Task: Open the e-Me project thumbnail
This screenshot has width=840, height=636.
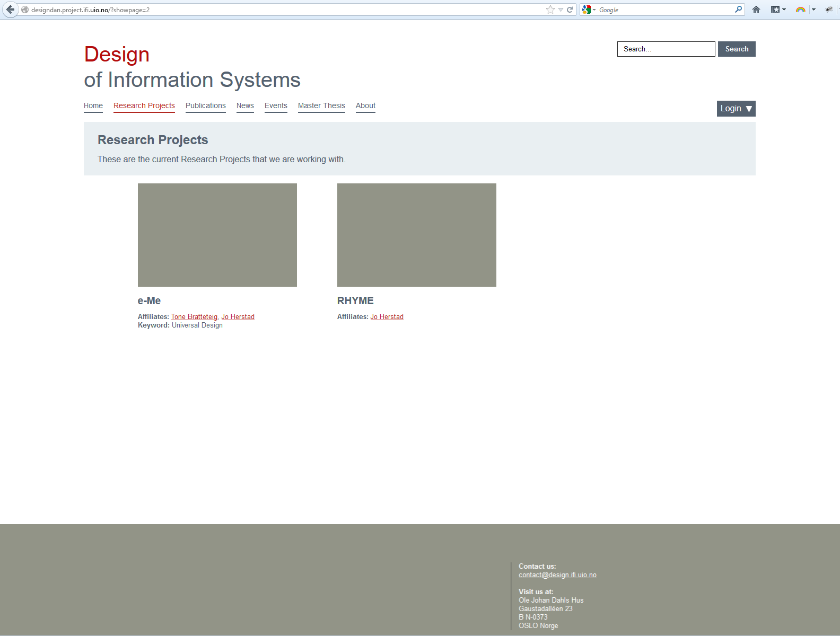Action: [217, 235]
